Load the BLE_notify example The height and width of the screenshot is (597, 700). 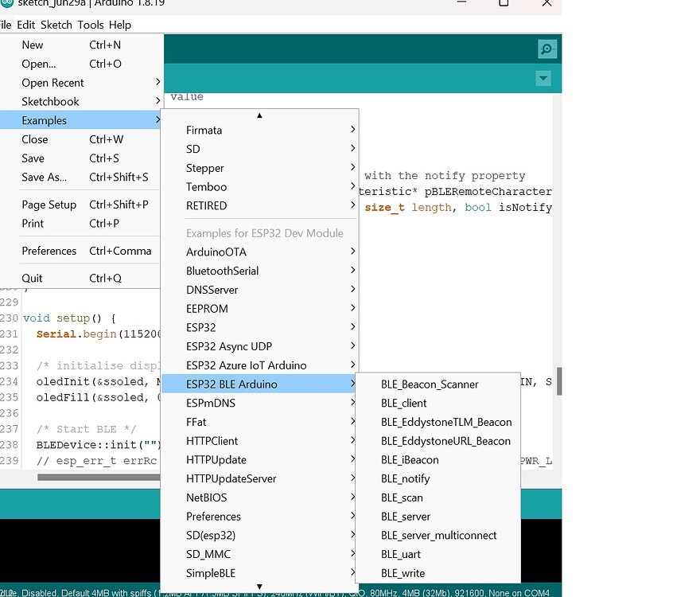coord(438,478)
